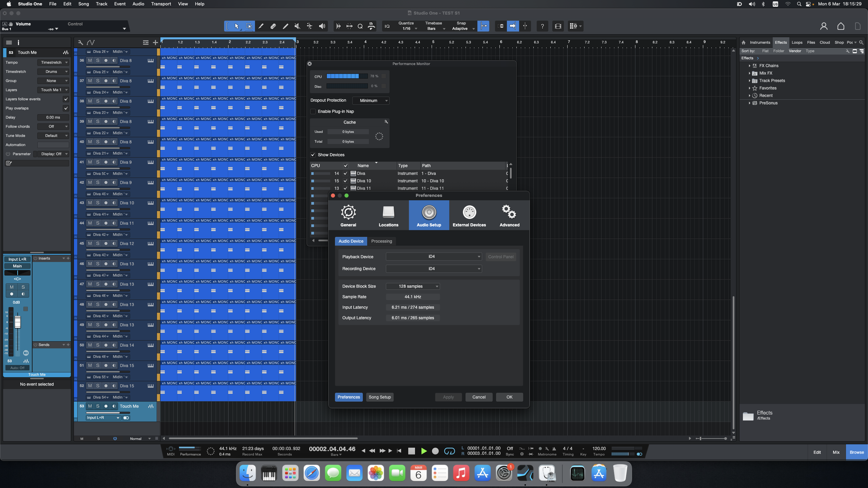Open the Dropout Protection dropdown
Viewport: 868px width, 488px height.
coord(371,101)
